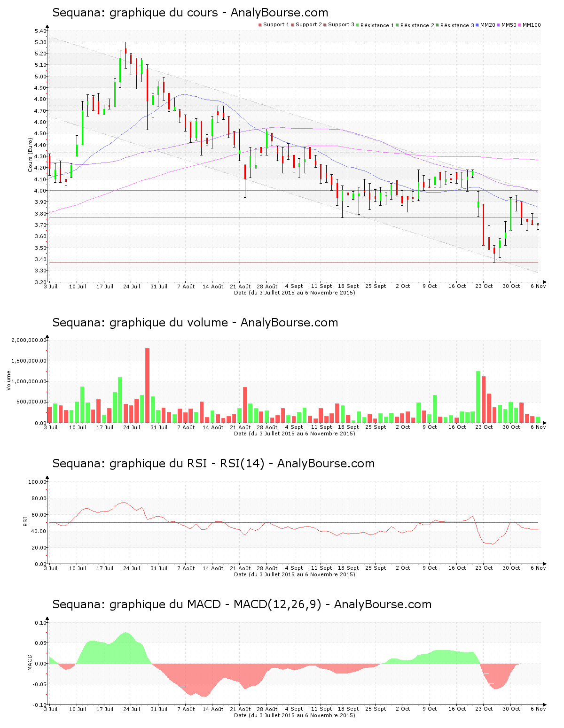564x728 pixels.
Task: Click 20.00 on the RSI axis
Action: (x=39, y=548)
